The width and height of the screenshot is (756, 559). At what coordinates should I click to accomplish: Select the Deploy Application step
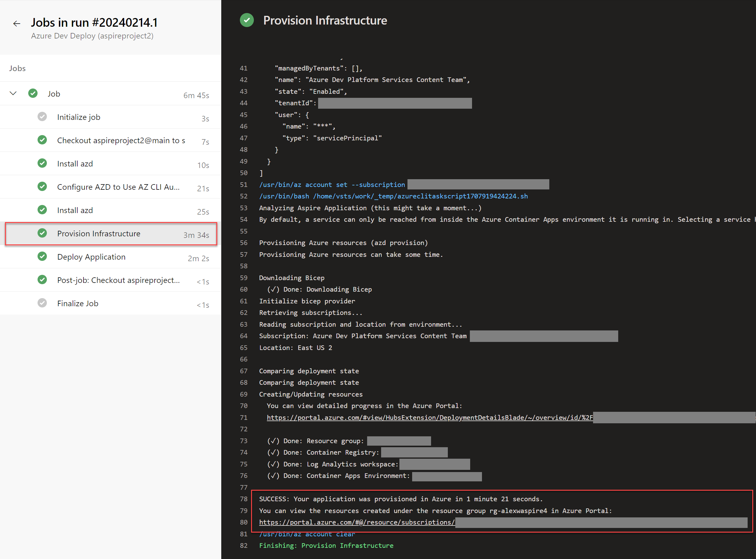tap(110, 257)
